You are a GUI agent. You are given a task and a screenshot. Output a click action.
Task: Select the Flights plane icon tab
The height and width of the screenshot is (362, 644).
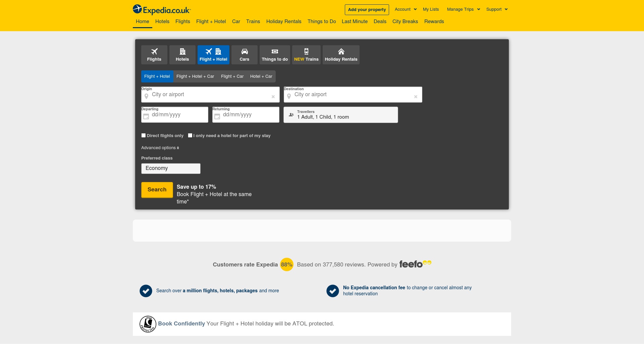pyautogui.click(x=154, y=55)
